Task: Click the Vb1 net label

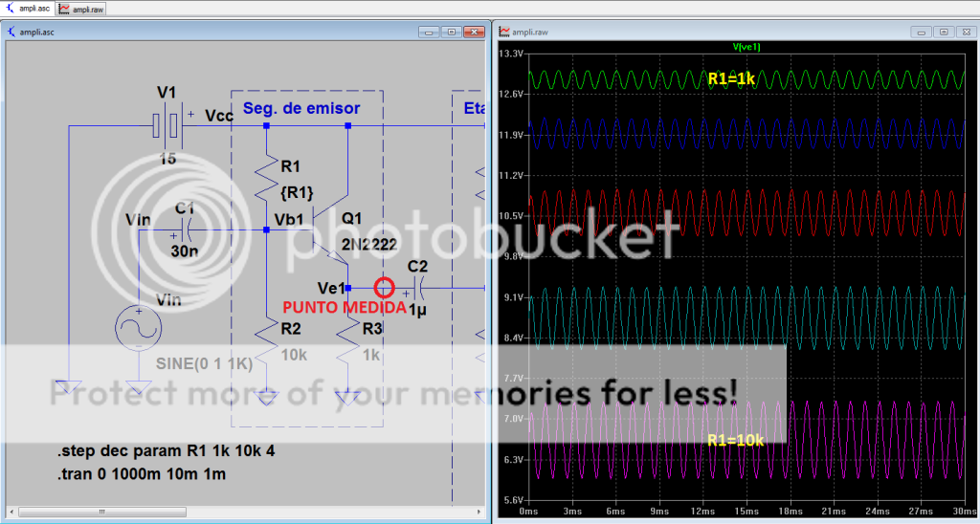Action: pos(289,220)
